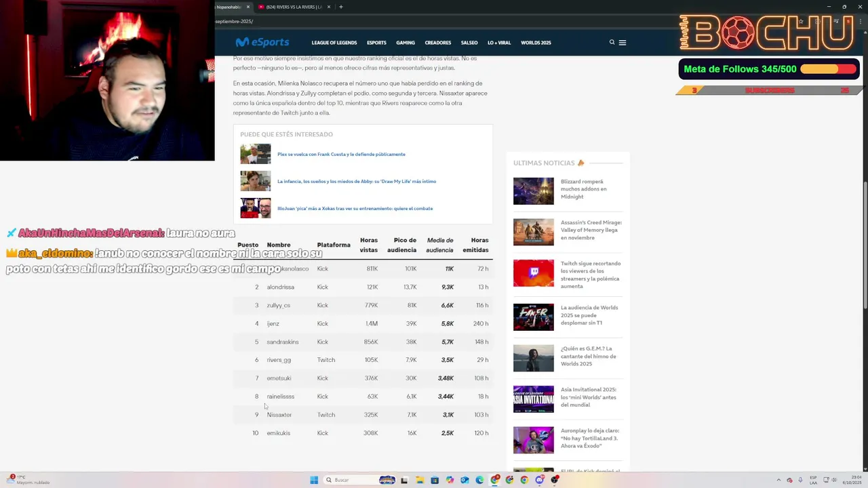Close the hispanohablantes article tab
Screen dimensions: 868x488
tap(248, 7)
